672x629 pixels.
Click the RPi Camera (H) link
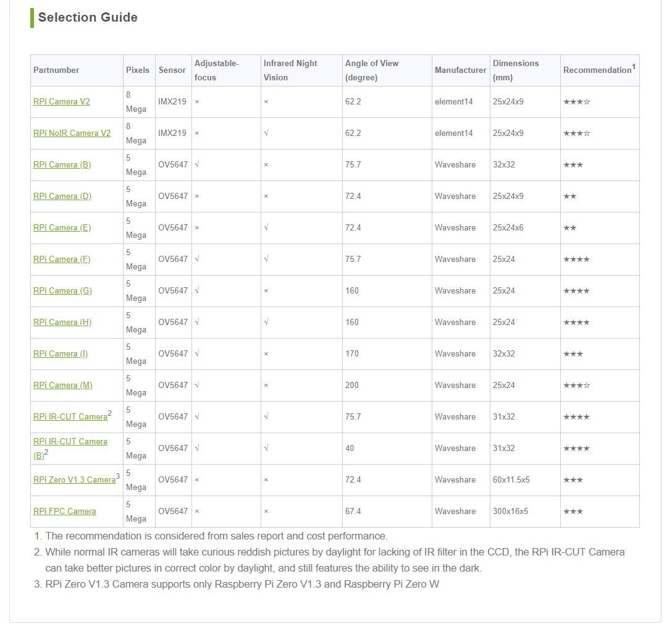point(62,323)
